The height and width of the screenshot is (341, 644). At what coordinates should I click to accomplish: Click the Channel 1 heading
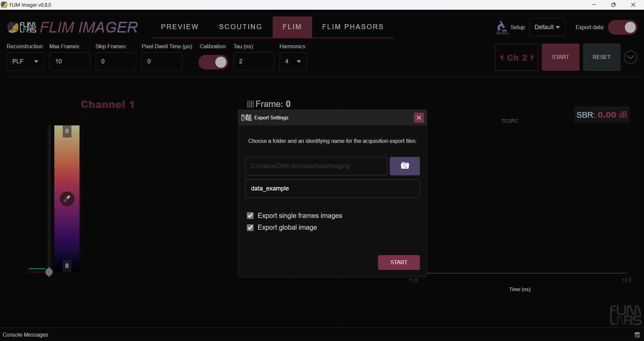point(108,104)
